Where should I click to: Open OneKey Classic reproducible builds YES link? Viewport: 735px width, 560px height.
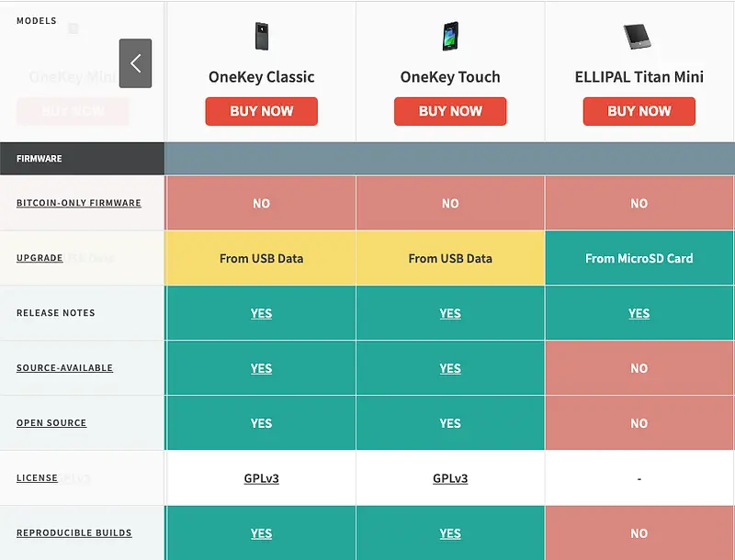click(x=261, y=533)
